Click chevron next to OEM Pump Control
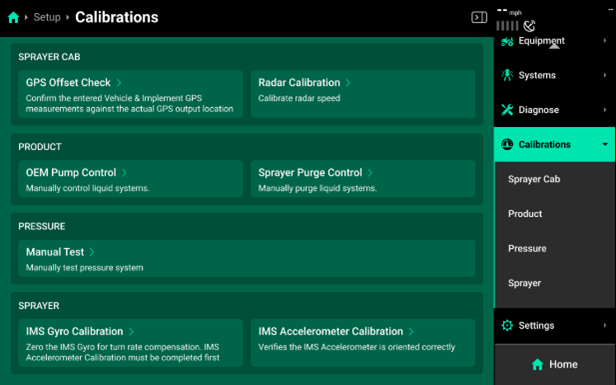The width and height of the screenshot is (616, 385). (124, 172)
